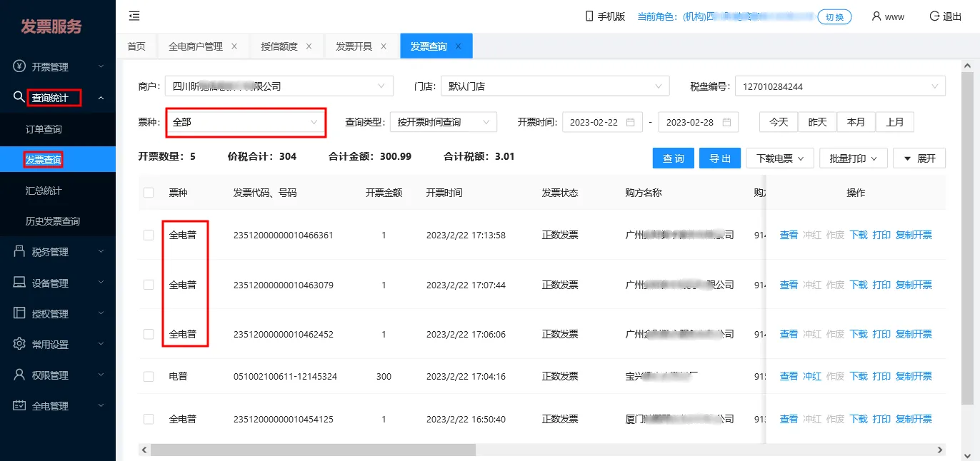Open the 商户 merchant dropdown

279,86
